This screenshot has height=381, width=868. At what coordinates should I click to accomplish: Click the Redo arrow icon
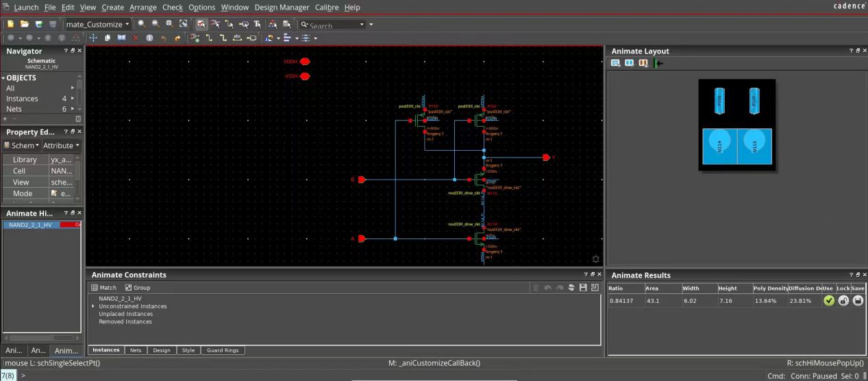pos(177,38)
